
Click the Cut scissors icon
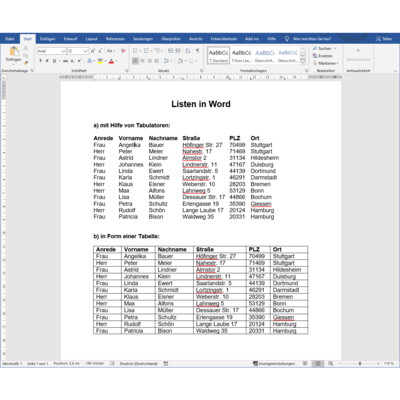(x=26, y=49)
